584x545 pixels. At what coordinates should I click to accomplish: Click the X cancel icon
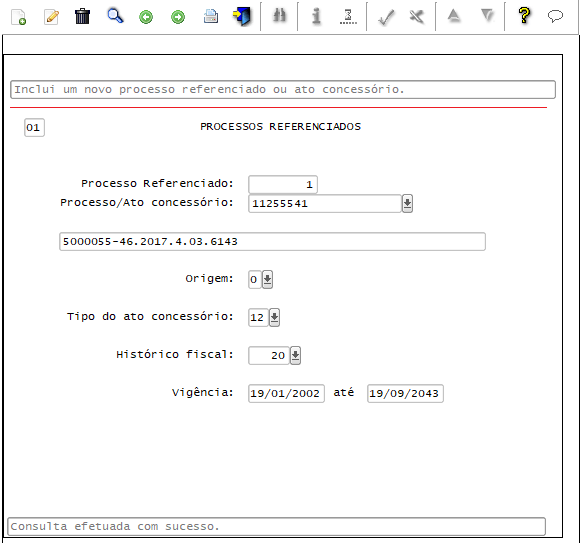[416, 17]
